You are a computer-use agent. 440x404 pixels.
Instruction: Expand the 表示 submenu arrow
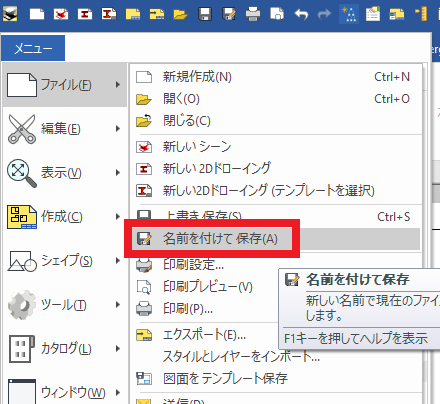[x=118, y=173]
